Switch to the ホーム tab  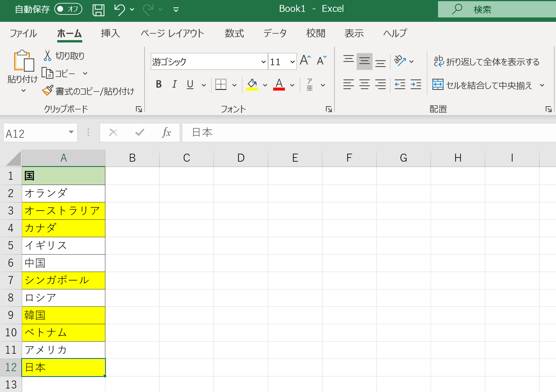pos(69,33)
